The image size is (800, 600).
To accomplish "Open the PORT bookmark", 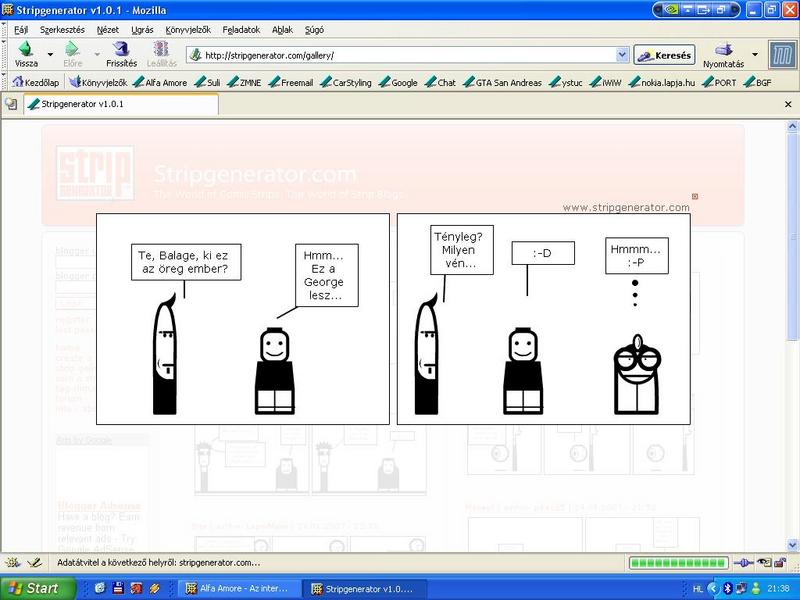I will pyautogui.click(x=719, y=82).
